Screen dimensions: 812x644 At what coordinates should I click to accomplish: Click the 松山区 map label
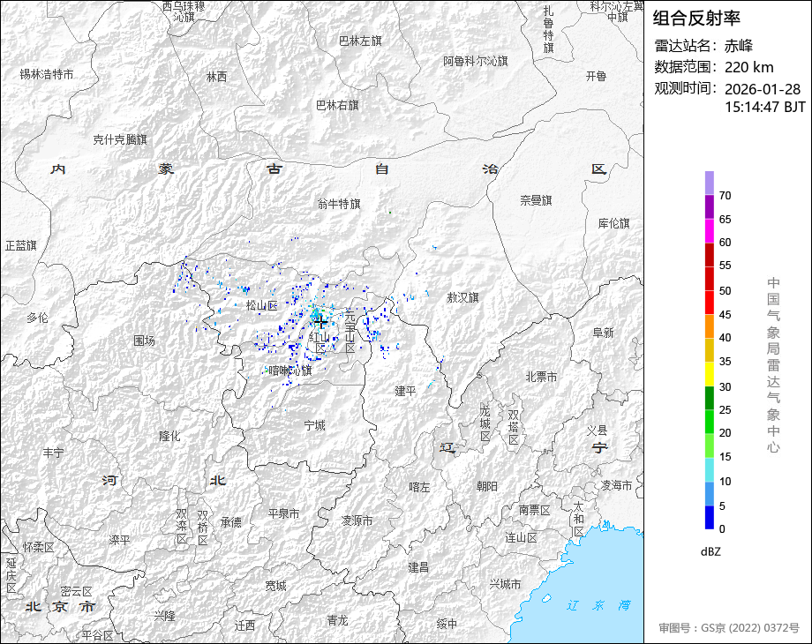coord(262,305)
